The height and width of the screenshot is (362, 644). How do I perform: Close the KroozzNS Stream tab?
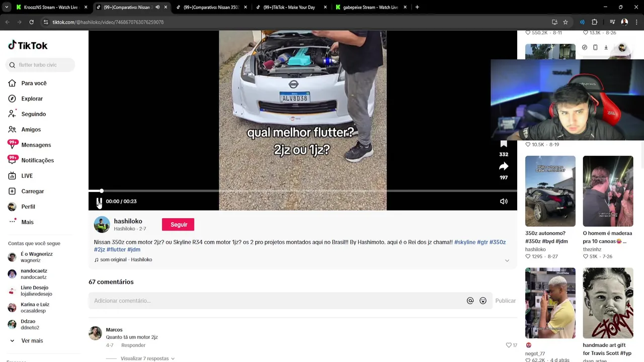pyautogui.click(x=86, y=7)
